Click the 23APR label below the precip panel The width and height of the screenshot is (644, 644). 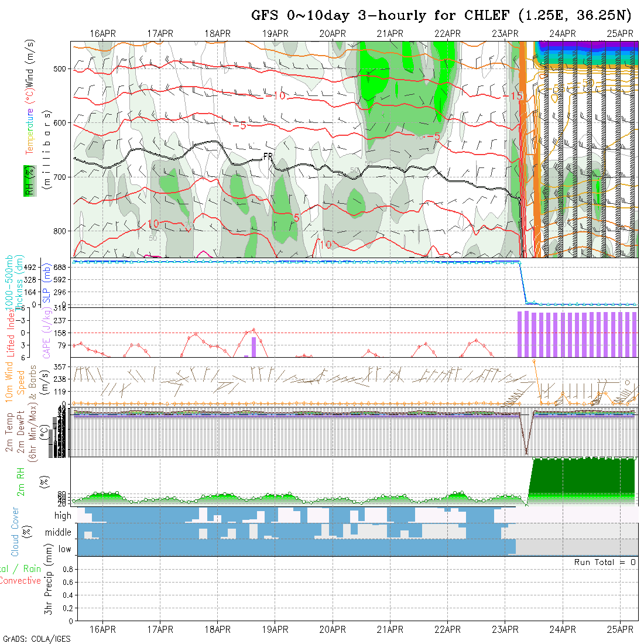[505, 629]
